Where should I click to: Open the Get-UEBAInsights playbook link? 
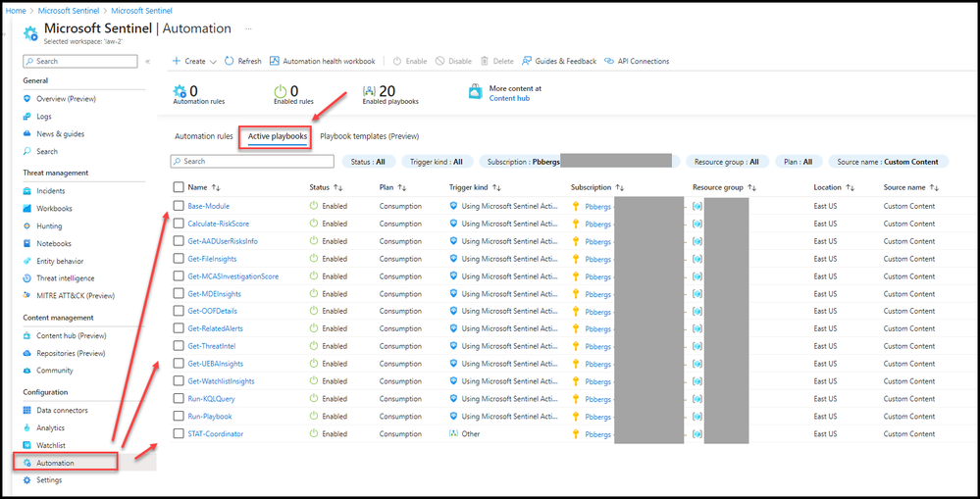click(x=216, y=364)
